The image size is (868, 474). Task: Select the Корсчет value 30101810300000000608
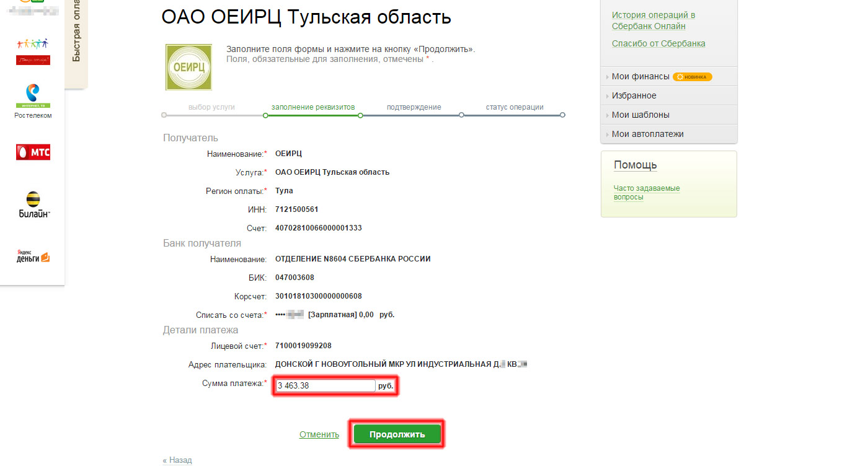pyautogui.click(x=319, y=296)
